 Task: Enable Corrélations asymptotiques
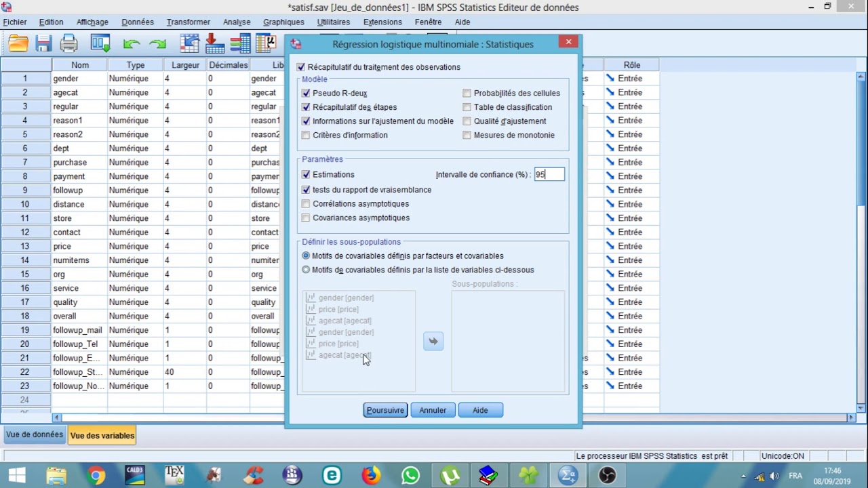tap(306, 204)
